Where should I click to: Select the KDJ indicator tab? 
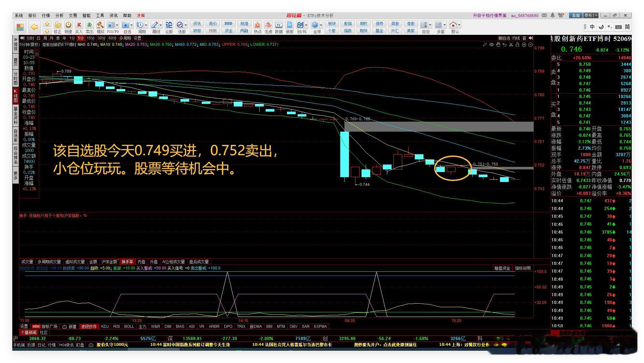[x=105, y=327]
